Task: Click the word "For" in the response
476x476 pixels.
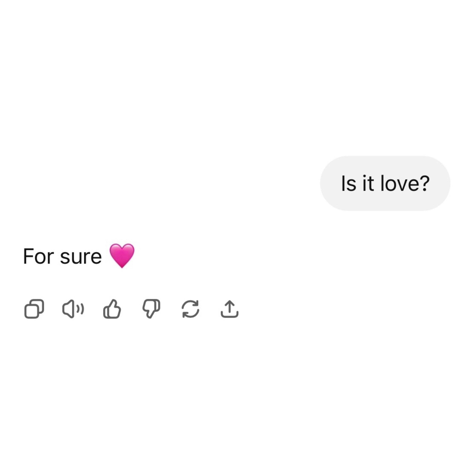Action: (38, 256)
